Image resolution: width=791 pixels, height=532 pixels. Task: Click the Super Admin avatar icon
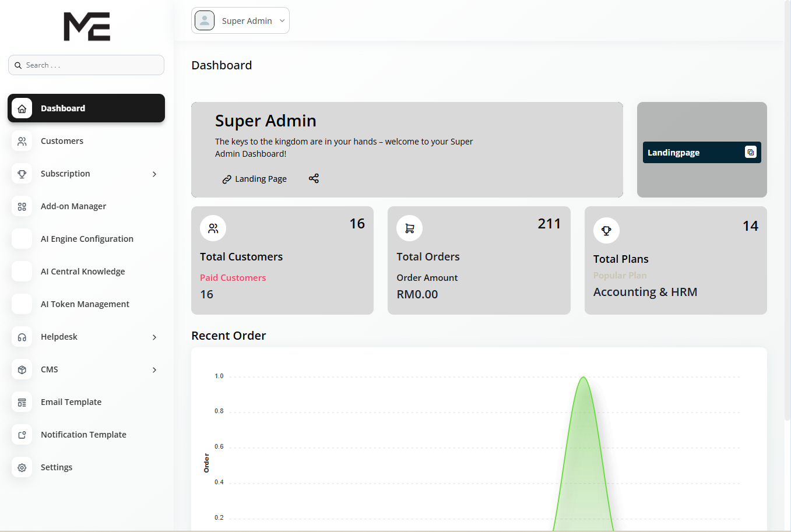click(x=205, y=20)
